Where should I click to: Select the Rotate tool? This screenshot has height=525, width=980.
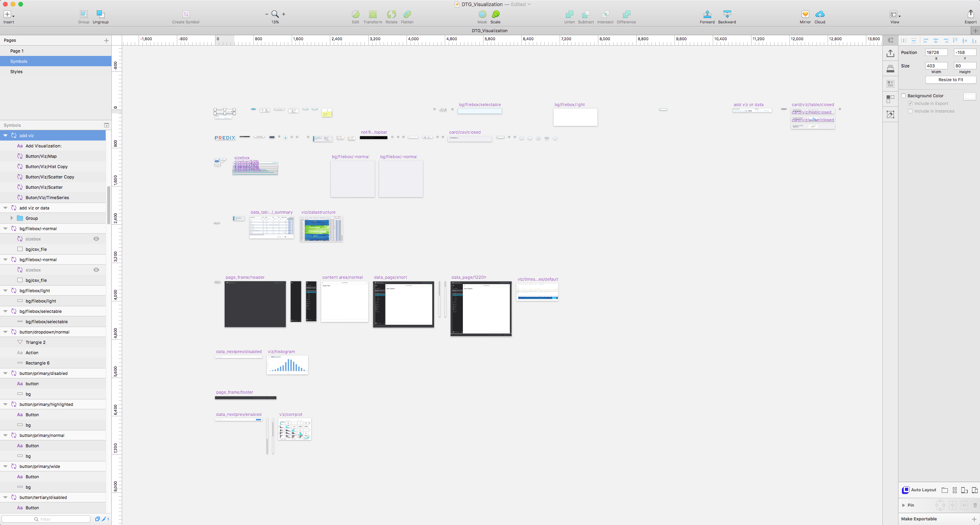391,14
